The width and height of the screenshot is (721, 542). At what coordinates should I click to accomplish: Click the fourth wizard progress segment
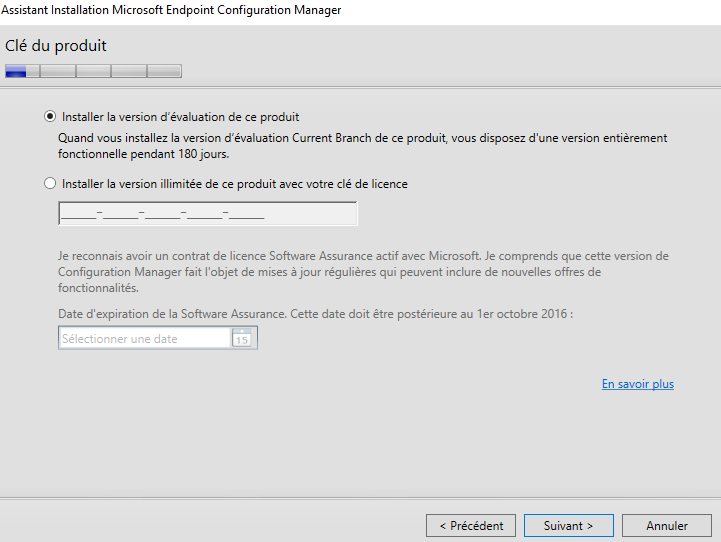click(x=128, y=71)
